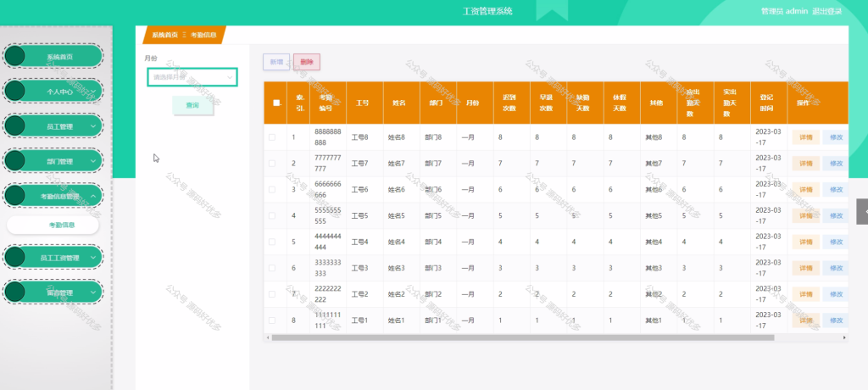Check the row checkbox for 工号5
The image size is (868, 390).
click(x=272, y=215)
